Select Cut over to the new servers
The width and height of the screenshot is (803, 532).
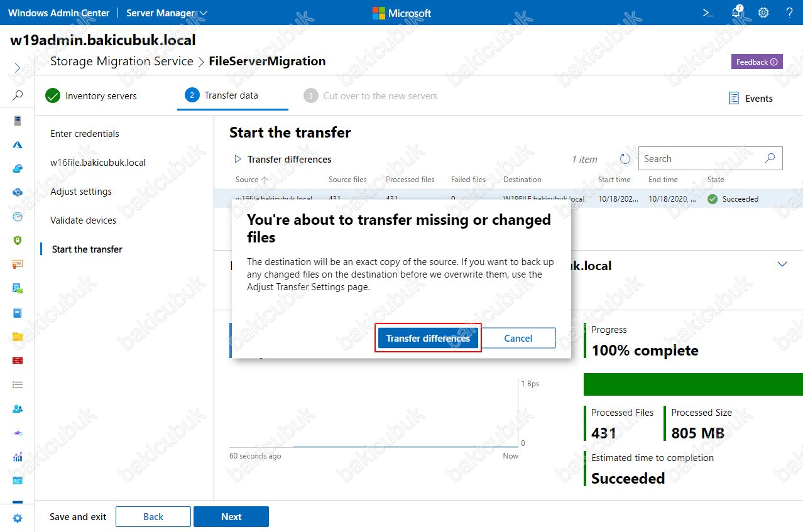371,96
